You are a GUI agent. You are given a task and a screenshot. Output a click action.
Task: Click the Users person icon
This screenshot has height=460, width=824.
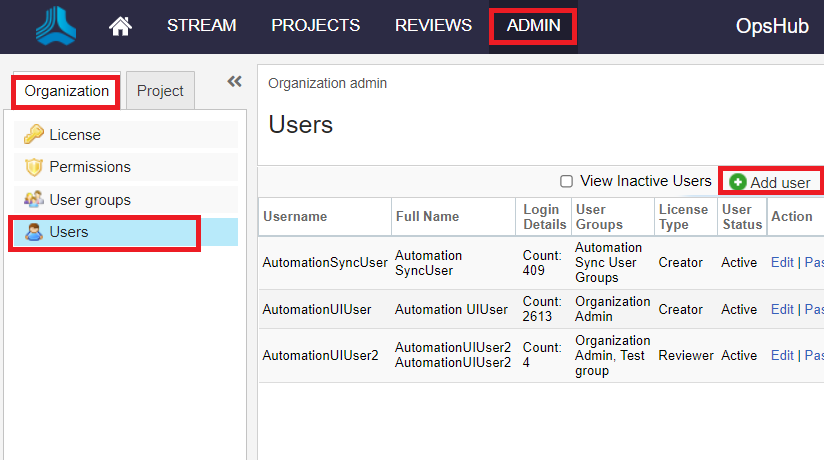pos(34,232)
